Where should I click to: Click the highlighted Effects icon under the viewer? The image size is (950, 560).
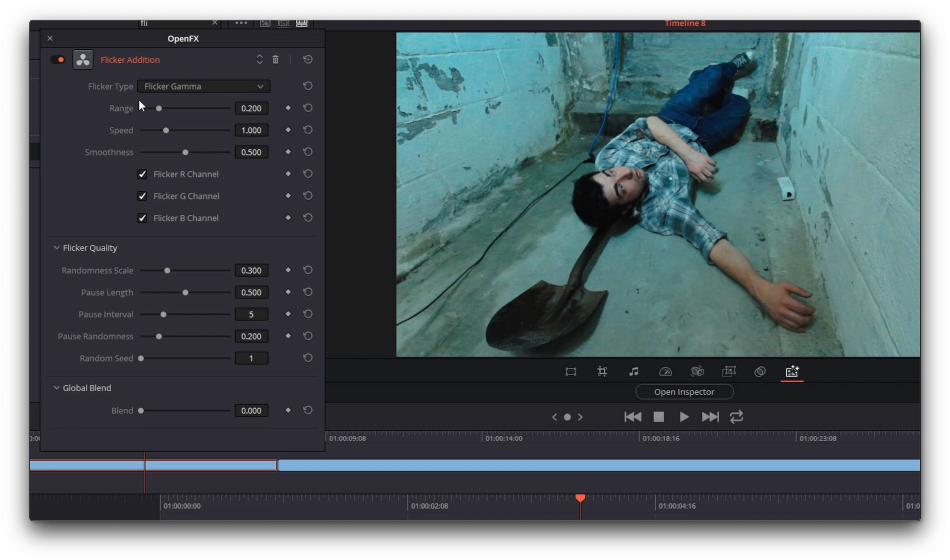coord(792,372)
